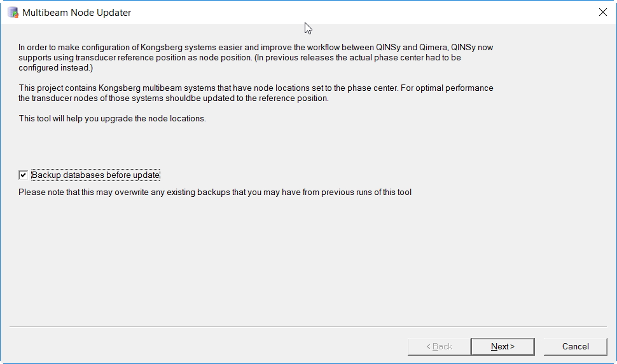Image resolution: width=617 pixels, height=364 pixels.
Task: Uncheck Backup databases before update checkbox
Action: pyautogui.click(x=23, y=175)
